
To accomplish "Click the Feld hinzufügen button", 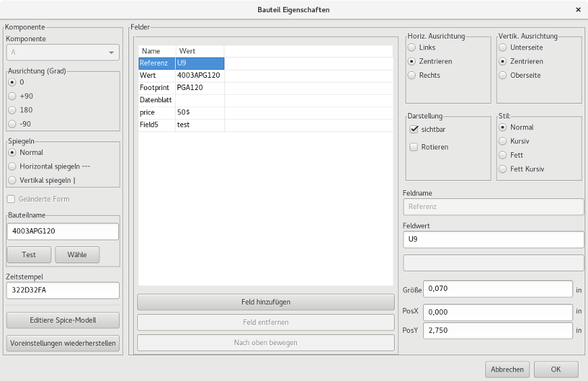I will pos(266,302).
